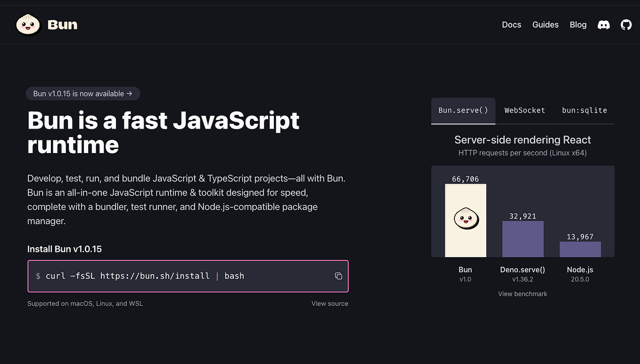
Task: Copy the install command via clipboard icon
Action: pyautogui.click(x=338, y=276)
